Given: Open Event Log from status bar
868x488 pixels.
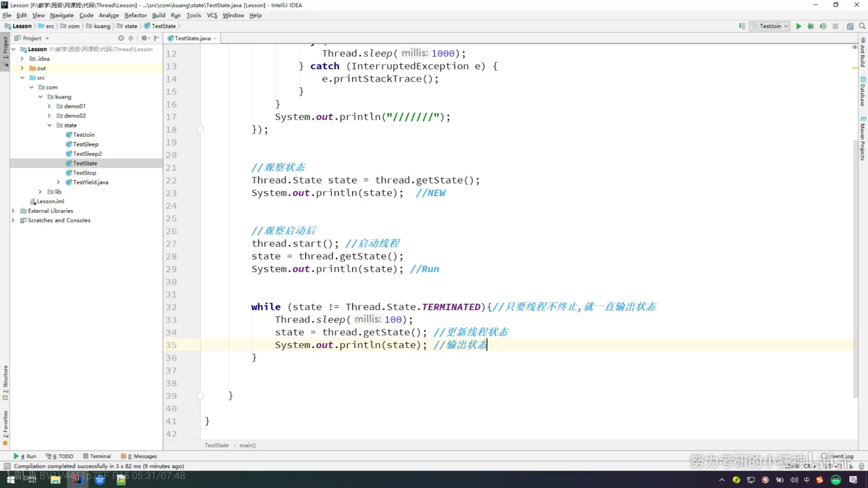Looking at the screenshot, I should coord(838,456).
